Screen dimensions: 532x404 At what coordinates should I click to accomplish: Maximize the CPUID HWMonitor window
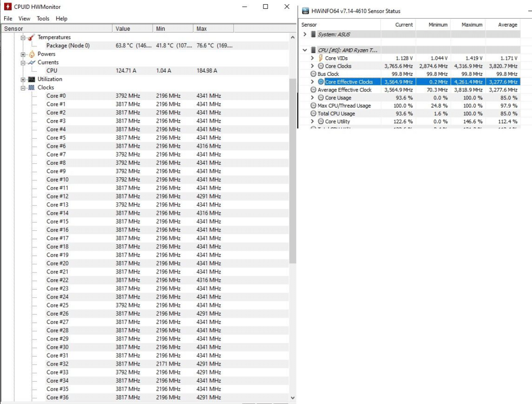(x=265, y=6)
